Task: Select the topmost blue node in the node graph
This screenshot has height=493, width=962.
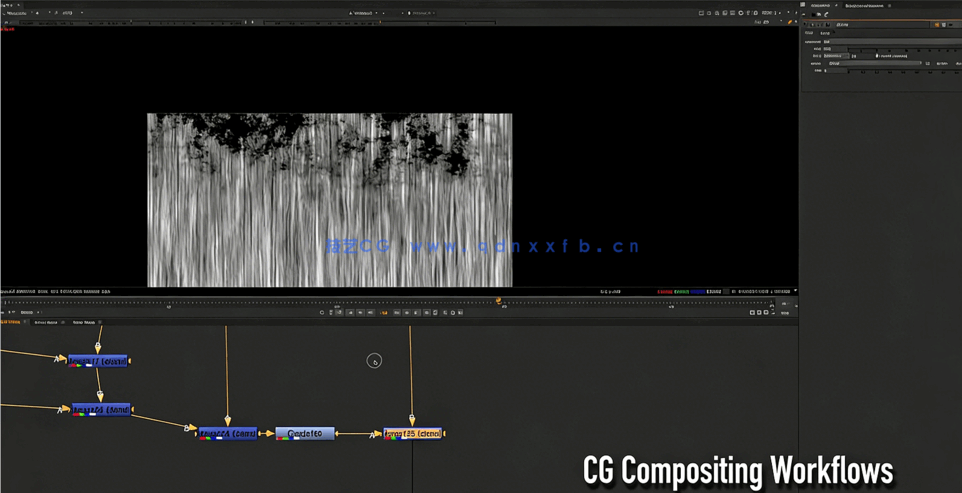Action: 98,361
